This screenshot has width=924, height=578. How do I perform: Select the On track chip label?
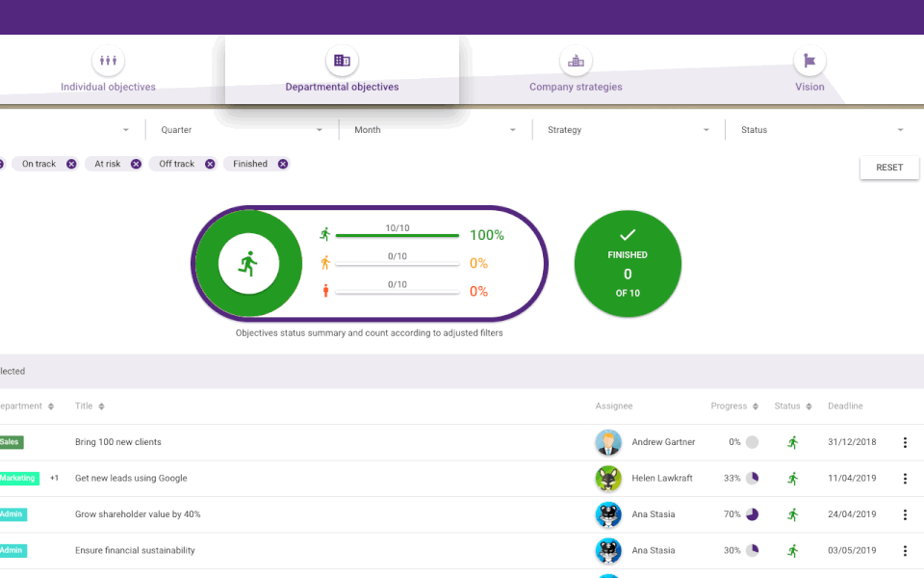[x=38, y=164]
